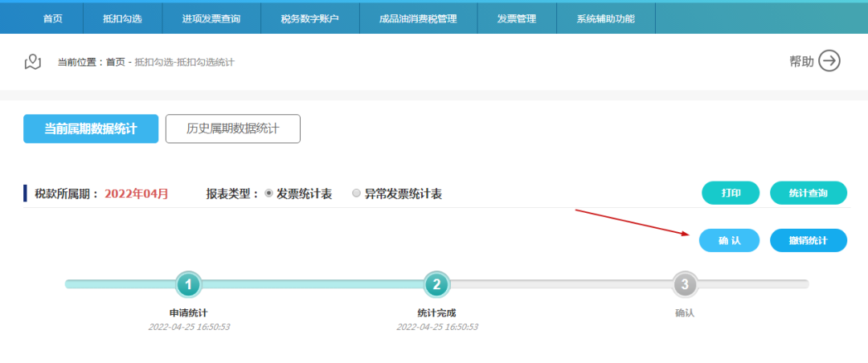Click 首页 in the breadcrumb
The image size is (868, 363).
(x=116, y=62)
